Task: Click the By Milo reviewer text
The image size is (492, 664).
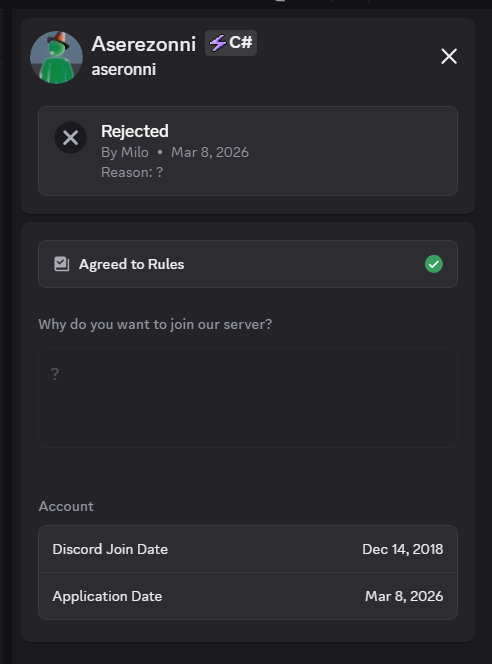Action: click(x=125, y=152)
